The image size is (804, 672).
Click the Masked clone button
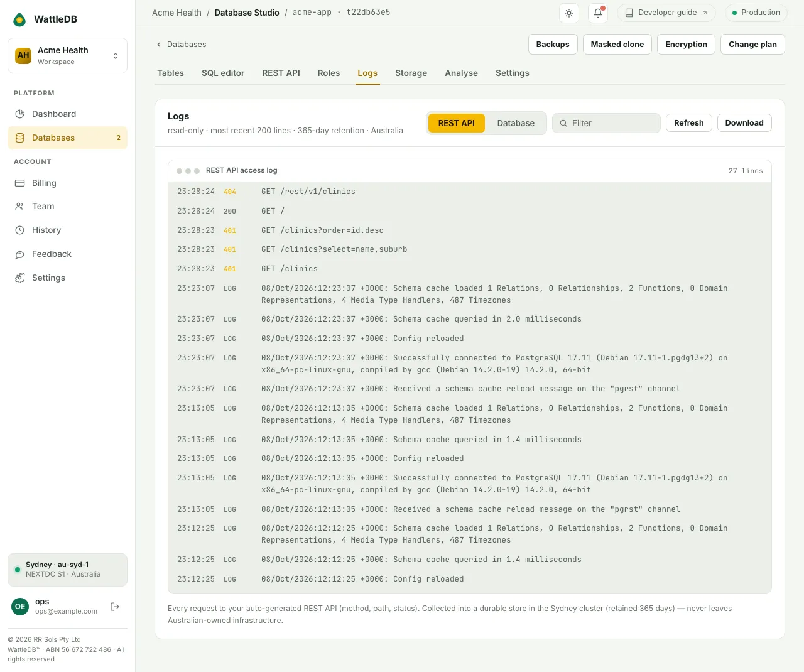(x=617, y=45)
